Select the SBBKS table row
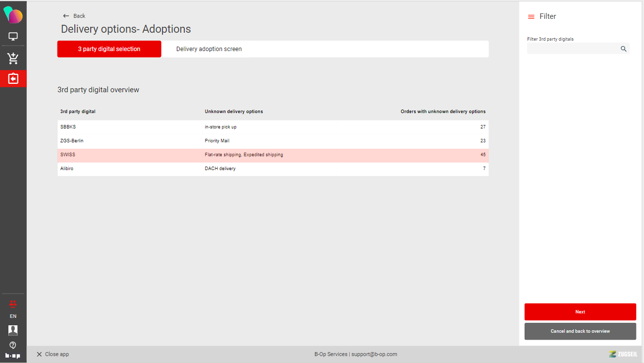This screenshot has width=644, height=363. (272, 127)
